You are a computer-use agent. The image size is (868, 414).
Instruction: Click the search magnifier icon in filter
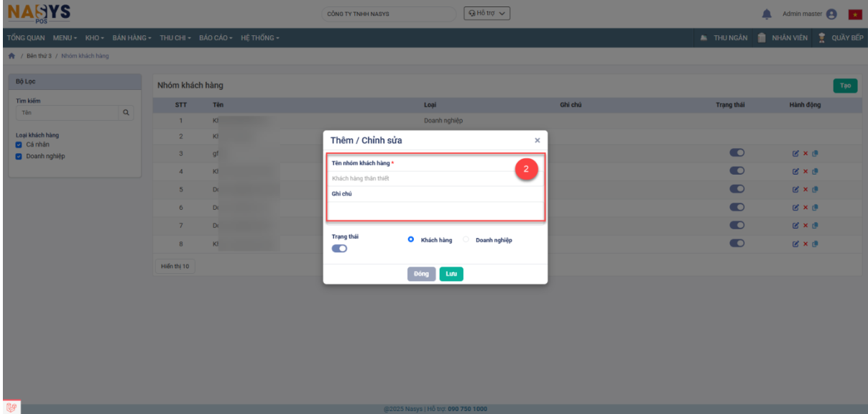pyautogui.click(x=126, y=113)
